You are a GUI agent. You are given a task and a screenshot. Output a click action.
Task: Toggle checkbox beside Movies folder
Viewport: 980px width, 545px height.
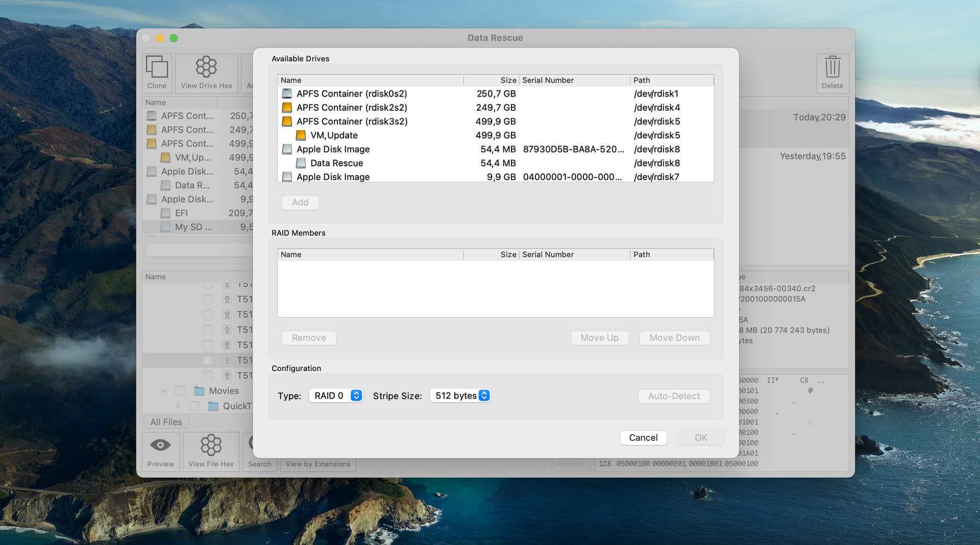(180, 391)
